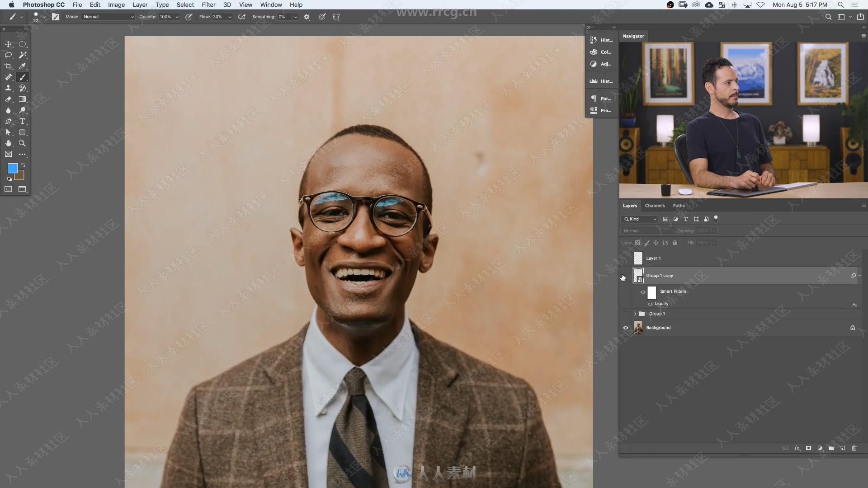This screenshot has height=488, width=868.
Task: Select the Path Selection tool
Action: pos(8,132)
